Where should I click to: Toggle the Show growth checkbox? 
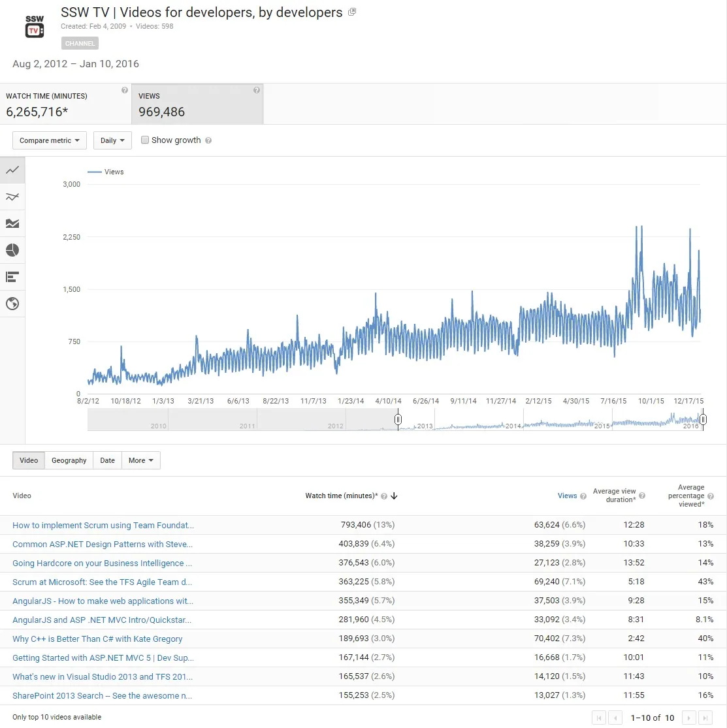tap(145, 140)
